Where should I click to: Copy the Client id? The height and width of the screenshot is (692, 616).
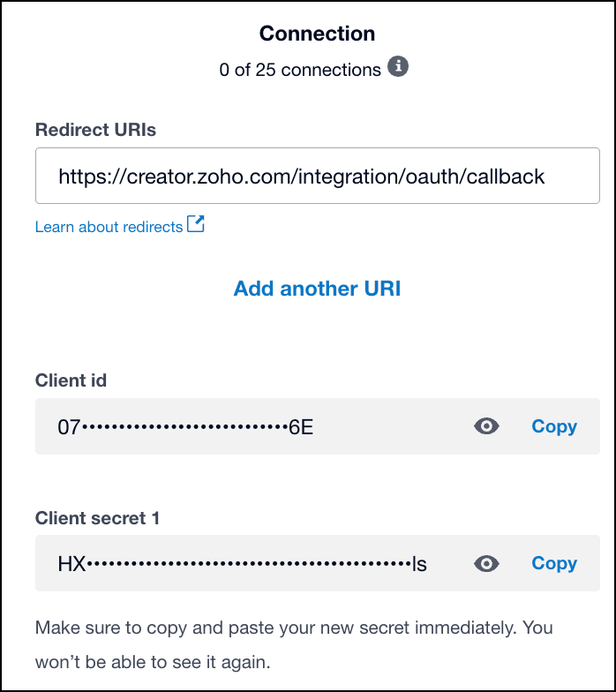point(553,426)
